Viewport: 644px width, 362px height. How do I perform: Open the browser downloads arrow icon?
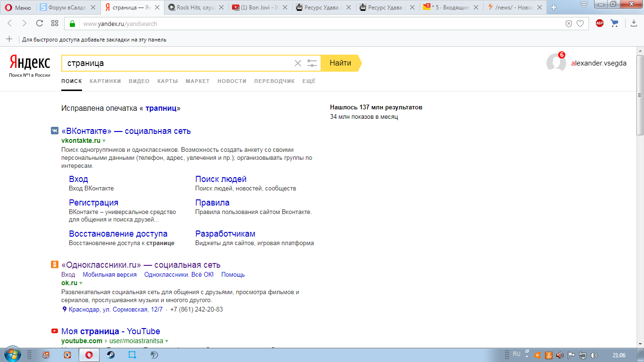[634, 24]
